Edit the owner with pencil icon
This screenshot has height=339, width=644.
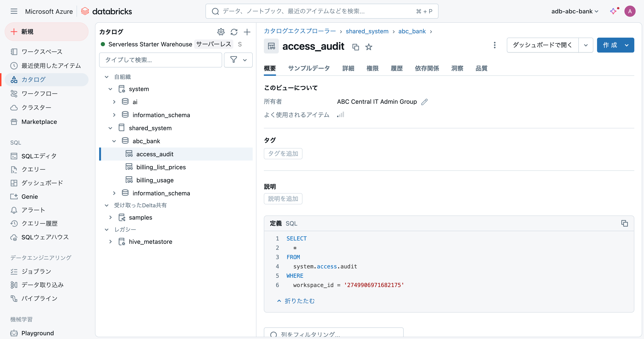(x=424, y=102)
